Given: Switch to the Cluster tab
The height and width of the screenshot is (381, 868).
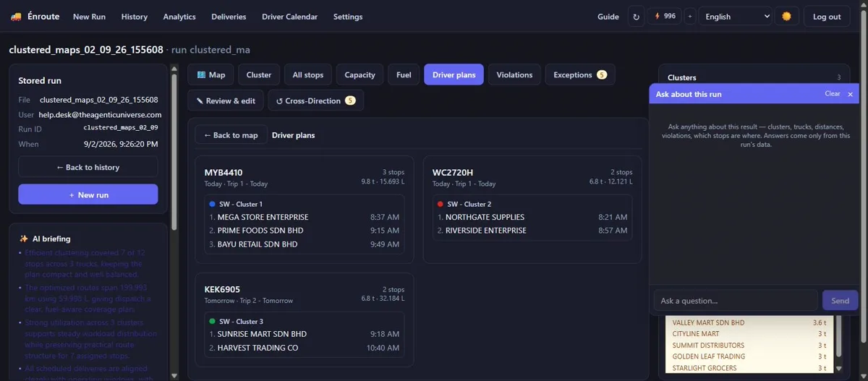Looking at the screenshot, I should [x=259, y=74].
